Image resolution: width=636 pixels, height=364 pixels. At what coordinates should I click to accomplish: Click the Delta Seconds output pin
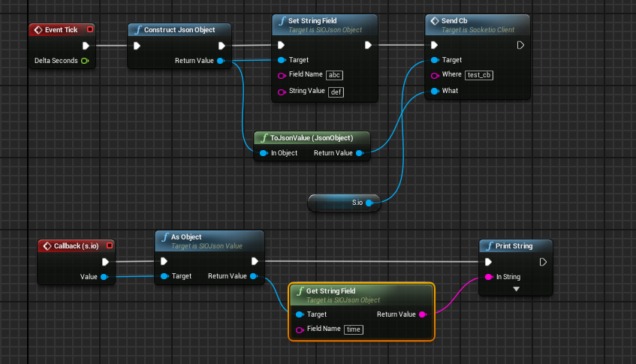click(85, 61)
